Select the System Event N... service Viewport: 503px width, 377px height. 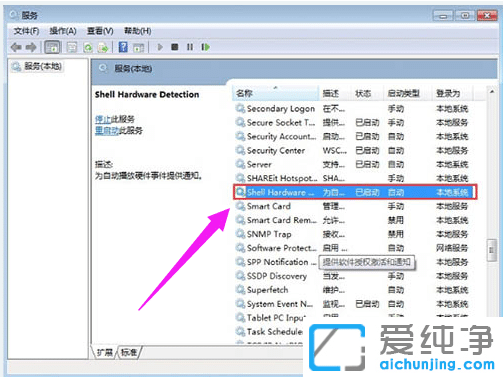point(354,304)
